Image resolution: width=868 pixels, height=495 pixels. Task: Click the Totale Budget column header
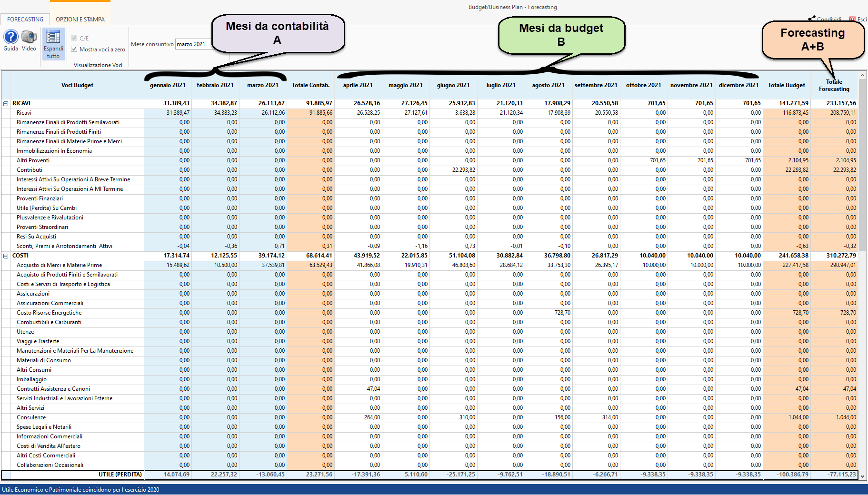click(786, 85)
